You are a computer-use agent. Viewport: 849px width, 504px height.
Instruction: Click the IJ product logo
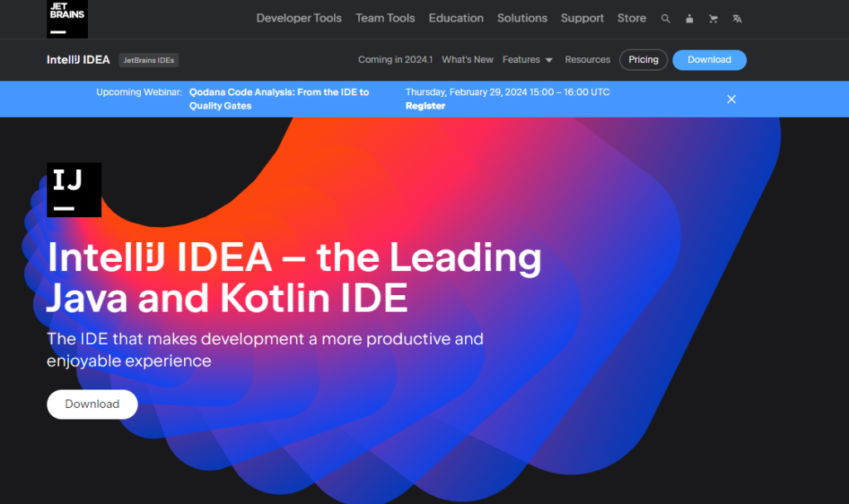click(x=74, y=190)
